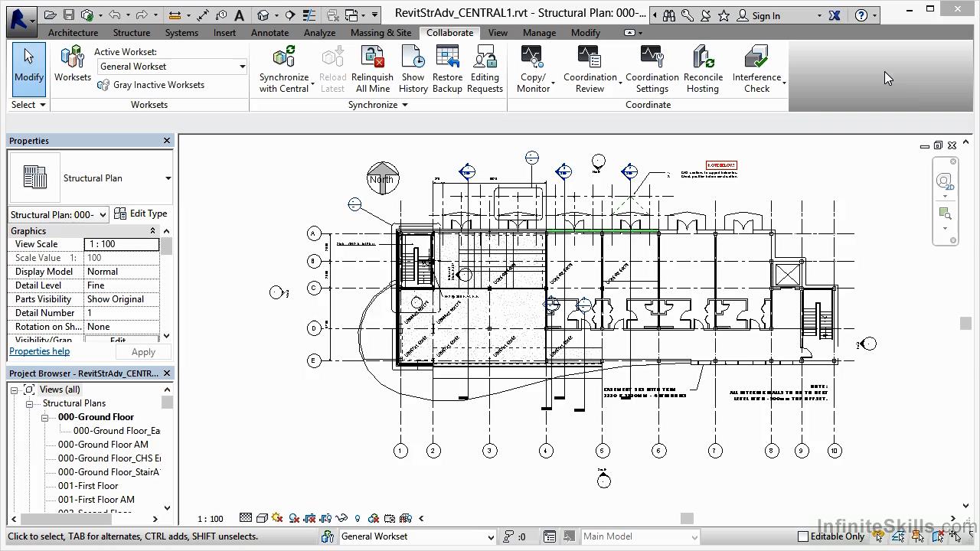Open the Manage ribbon tab
Viewport: 980px width, 551px height.
coord(539,33)
